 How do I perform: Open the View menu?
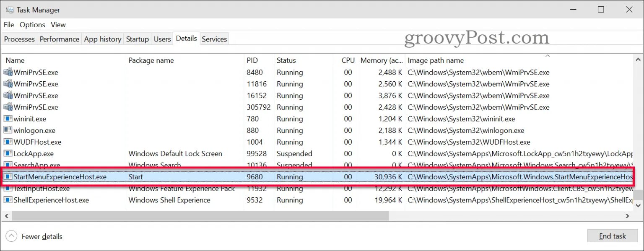click(x=58, y=25)
